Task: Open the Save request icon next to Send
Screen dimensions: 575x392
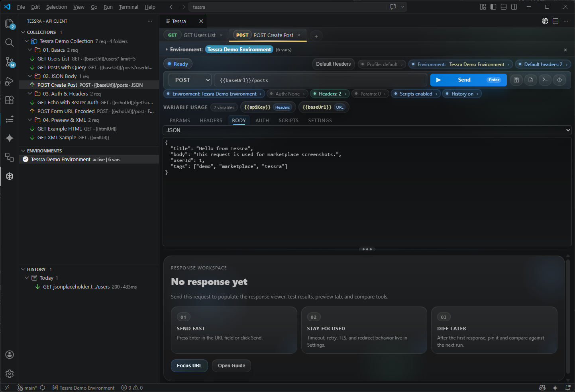Action: [x=516, y=80]
